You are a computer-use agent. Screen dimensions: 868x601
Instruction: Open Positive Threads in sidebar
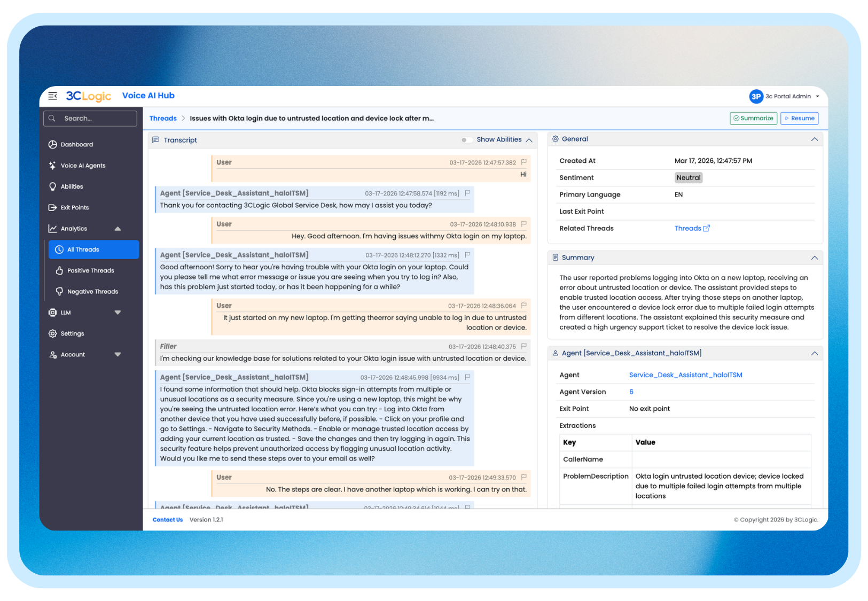[90, 270]
